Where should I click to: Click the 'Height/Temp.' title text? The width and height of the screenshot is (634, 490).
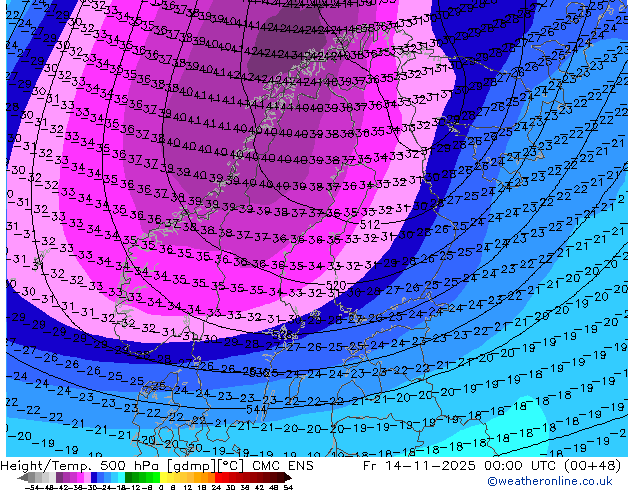[46, 466]
